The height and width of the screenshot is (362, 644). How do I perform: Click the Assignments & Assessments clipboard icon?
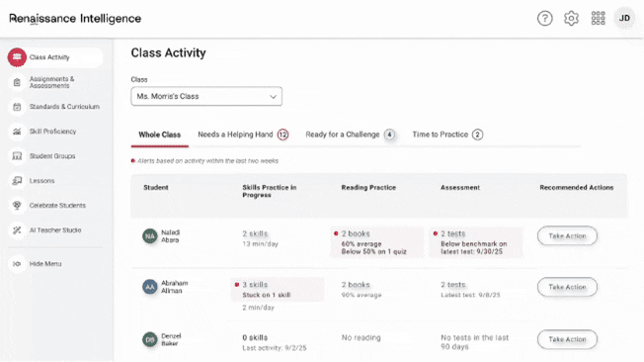(17, 82)
